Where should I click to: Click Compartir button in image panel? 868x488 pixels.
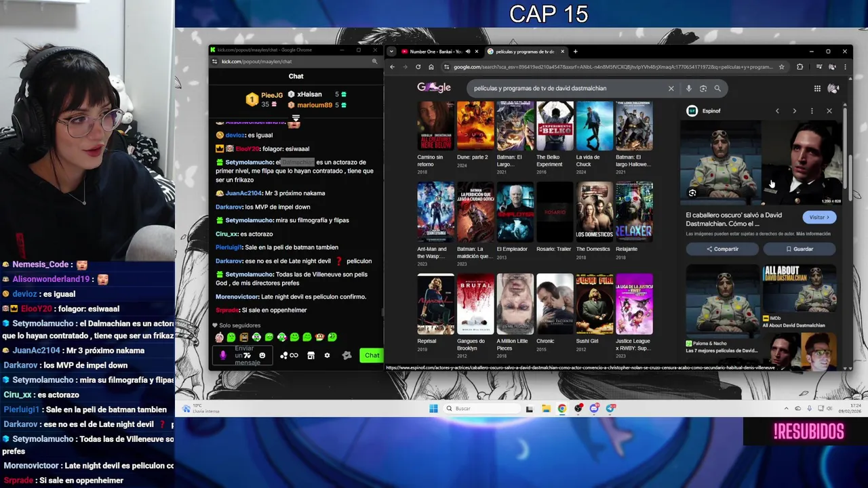[723, 249]
